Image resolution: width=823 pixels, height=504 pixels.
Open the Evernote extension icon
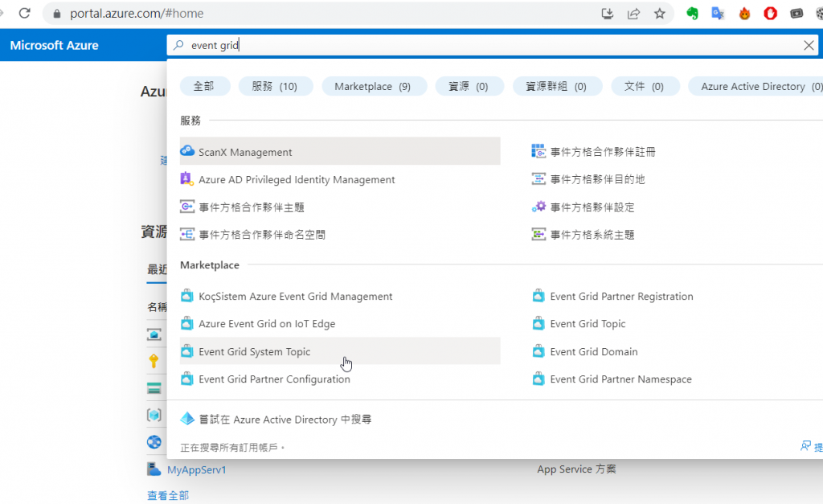click(692, 14)
